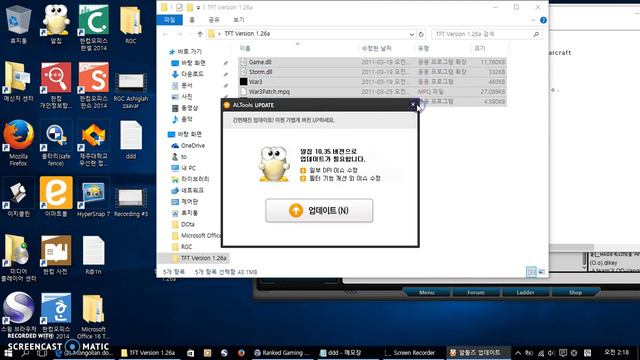
Task: Switch to details view icon in status bar
Action: click(531, 271)
